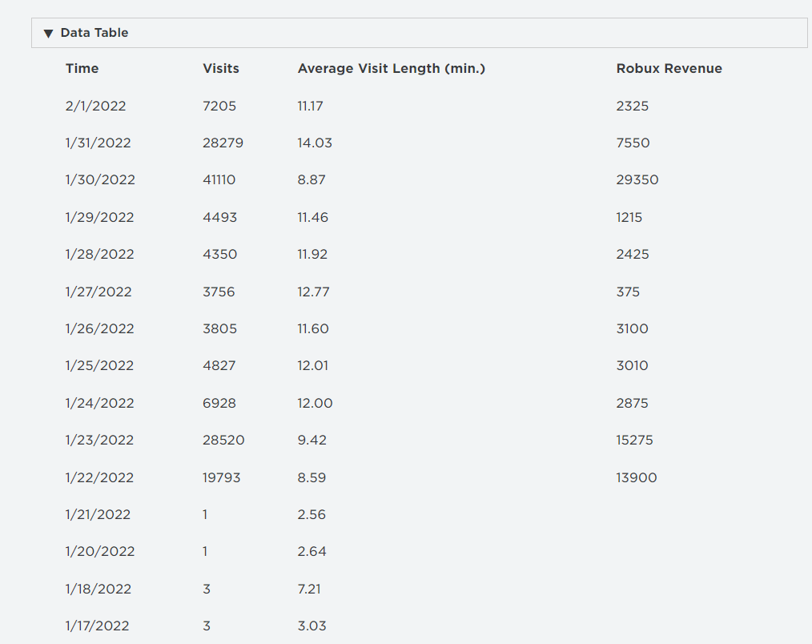Select the 1/25/2022 date cell

[x=99, y=366]
